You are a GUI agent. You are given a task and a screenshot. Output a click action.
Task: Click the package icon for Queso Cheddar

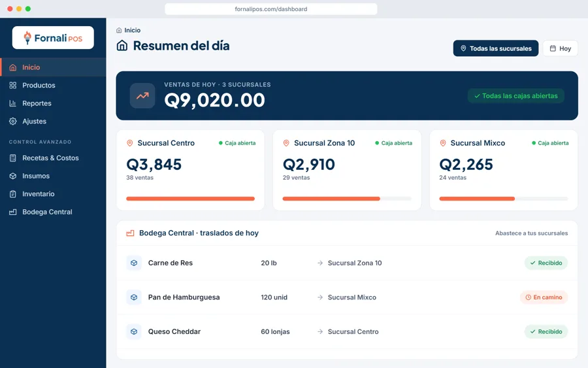coord(134,331)
